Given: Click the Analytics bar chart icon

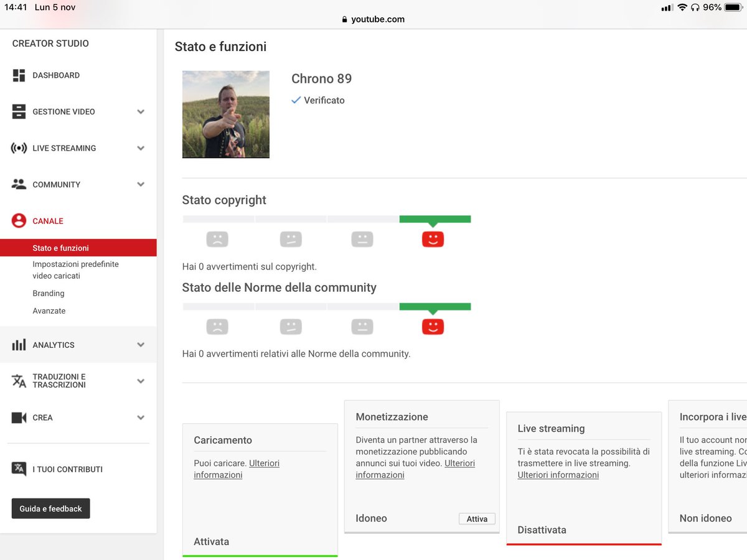Looking at the screenshot, I should 19,345.
